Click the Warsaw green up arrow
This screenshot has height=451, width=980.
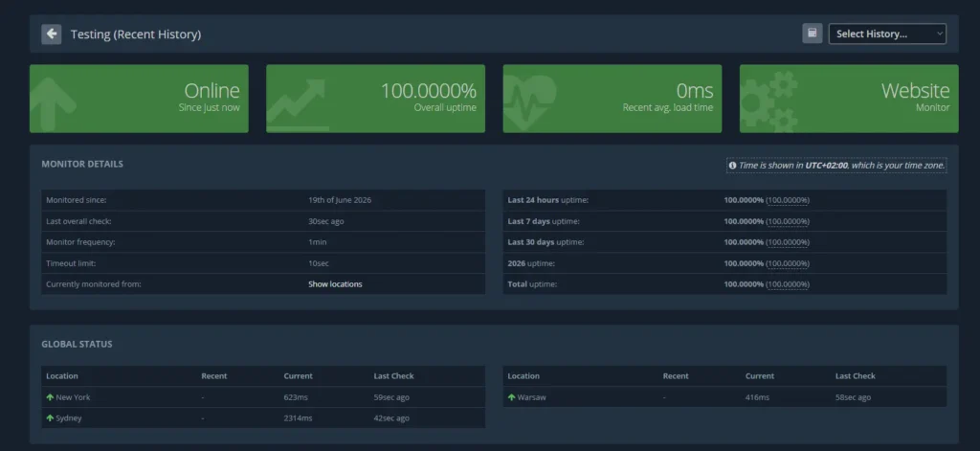pos(511,397)
